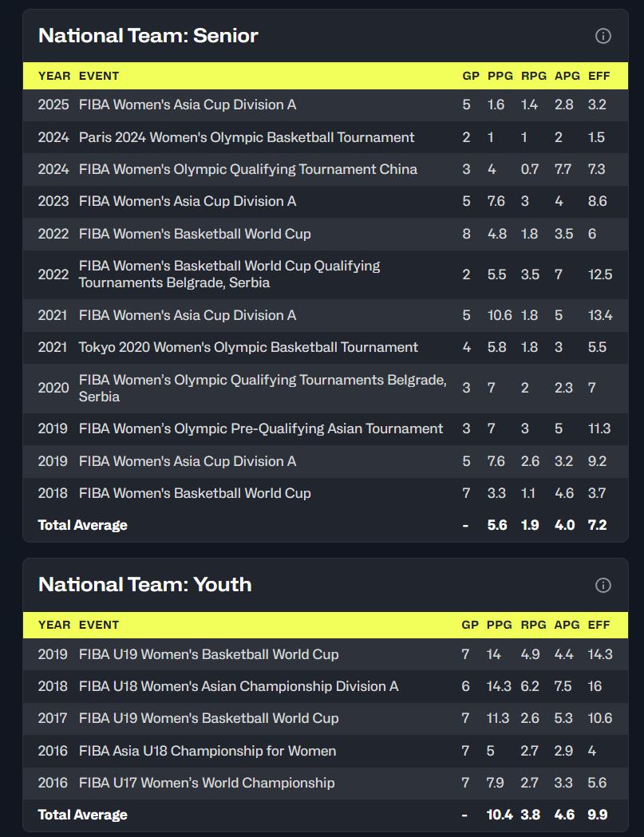Click the info icon for National Team: Youth
Viewport: 644px width, 837px height.
[603, 585]
